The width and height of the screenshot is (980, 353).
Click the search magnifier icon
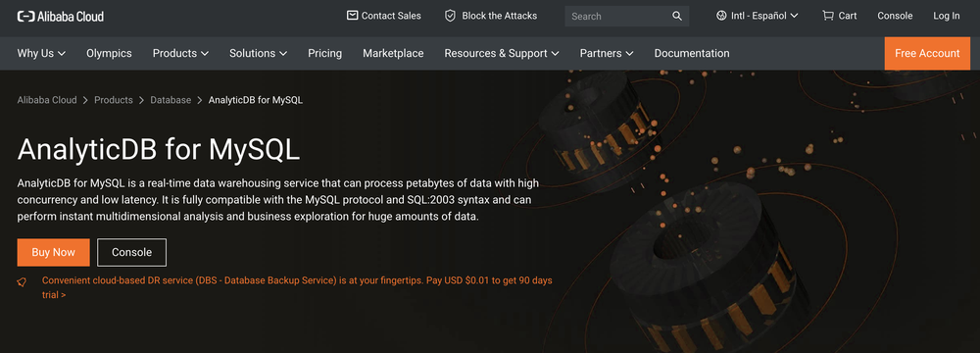coord(677,17)
